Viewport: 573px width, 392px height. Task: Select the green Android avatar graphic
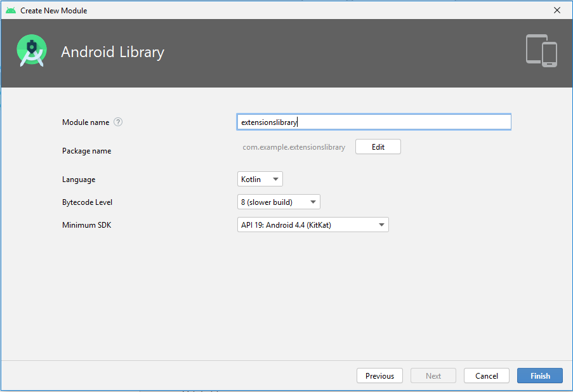click(x=31, y=51)
